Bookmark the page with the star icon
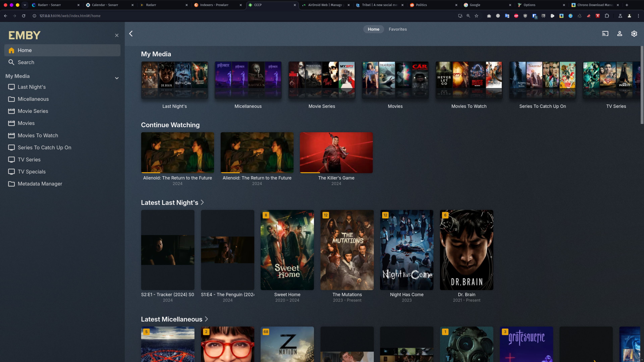 pos(476,16)
